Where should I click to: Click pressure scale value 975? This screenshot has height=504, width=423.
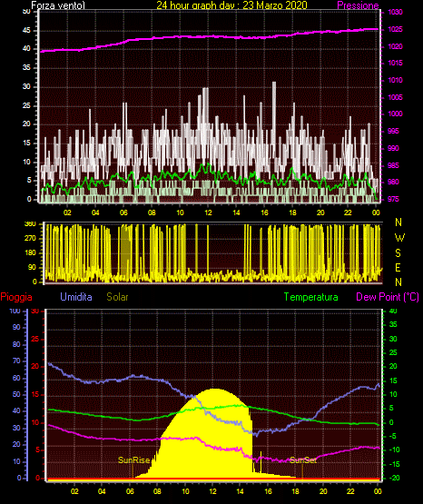(x=393, y=199)
